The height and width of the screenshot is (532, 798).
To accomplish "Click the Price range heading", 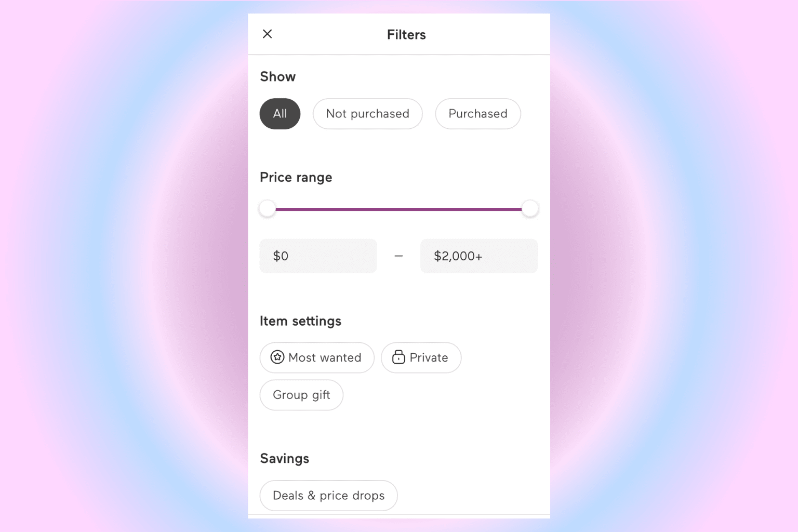I will [x=296, y=177].
